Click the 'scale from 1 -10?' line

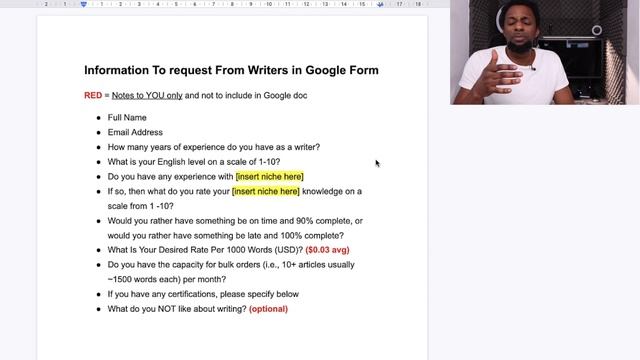coord(140,206)
